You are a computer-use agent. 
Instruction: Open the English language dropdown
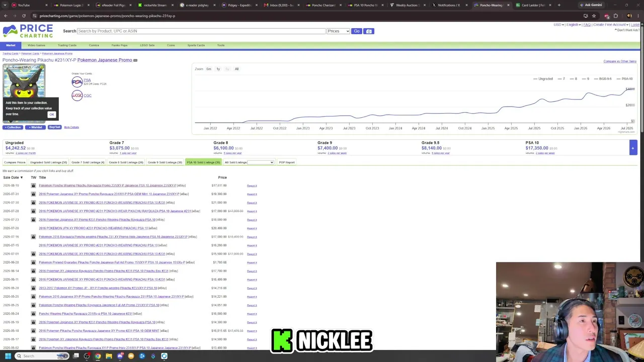574,25
